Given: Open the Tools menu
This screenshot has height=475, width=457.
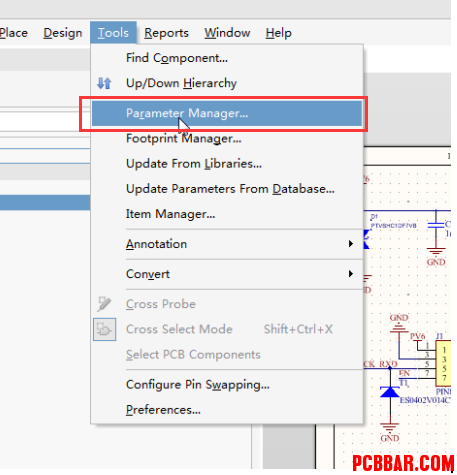Looking at the screenshot, I should (x=113, y=33).
